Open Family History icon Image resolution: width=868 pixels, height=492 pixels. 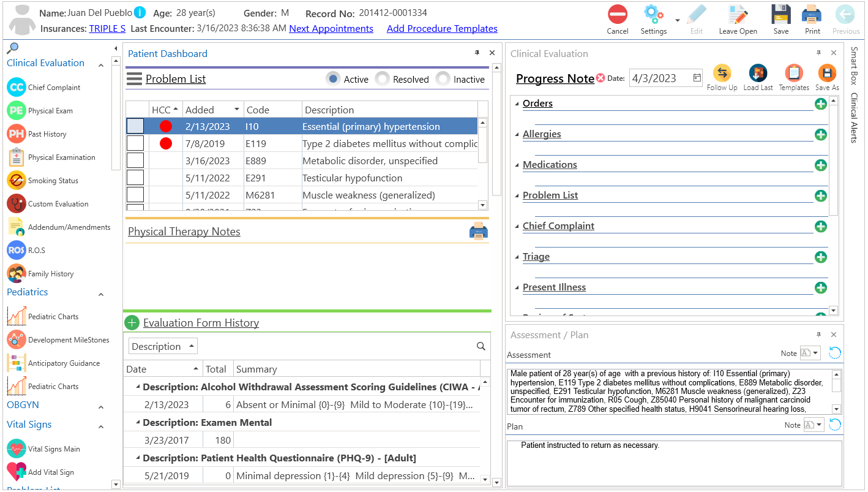point(17,273)
